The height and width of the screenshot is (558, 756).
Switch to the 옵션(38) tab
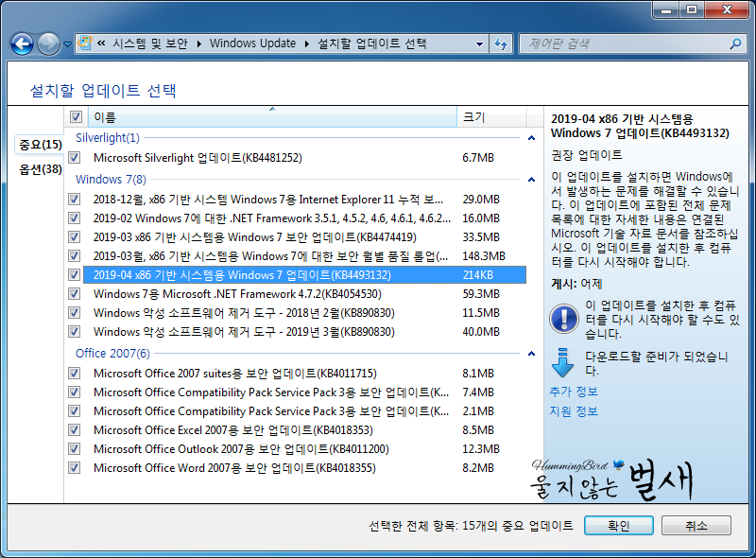41,169
